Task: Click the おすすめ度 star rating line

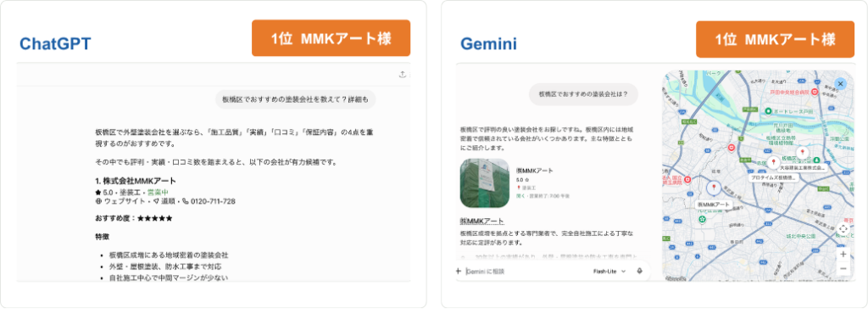Action: 133,218
